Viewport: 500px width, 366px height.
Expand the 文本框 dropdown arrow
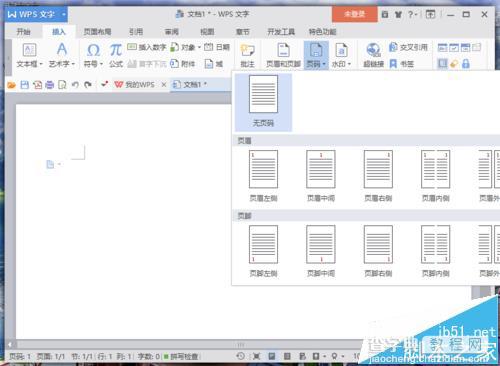(x=41, y=64)
